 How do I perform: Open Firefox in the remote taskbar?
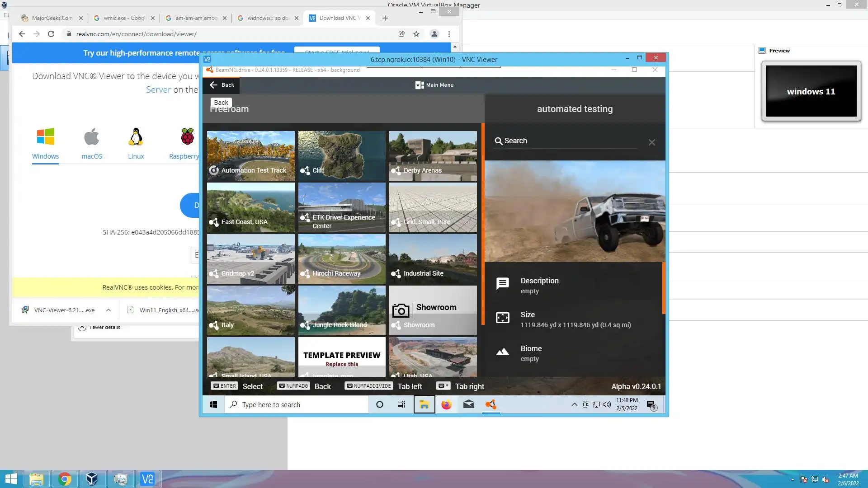click(x=446, y=404)
